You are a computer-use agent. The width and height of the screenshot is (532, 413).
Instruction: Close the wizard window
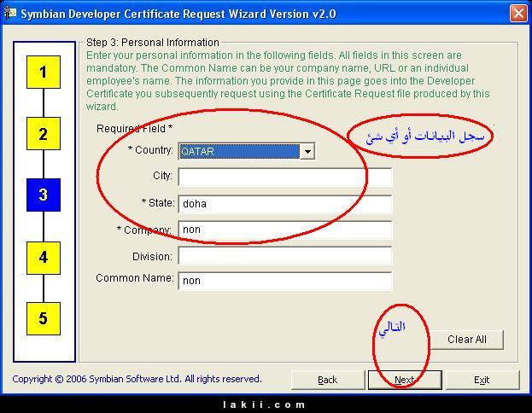pyautogui.click(x=518, y=14)
